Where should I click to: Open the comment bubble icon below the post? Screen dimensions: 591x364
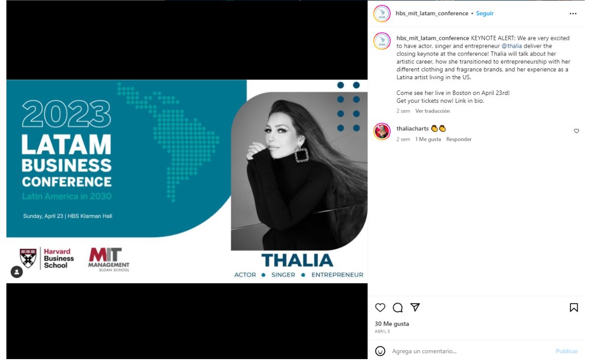click(x=398, y=307)
